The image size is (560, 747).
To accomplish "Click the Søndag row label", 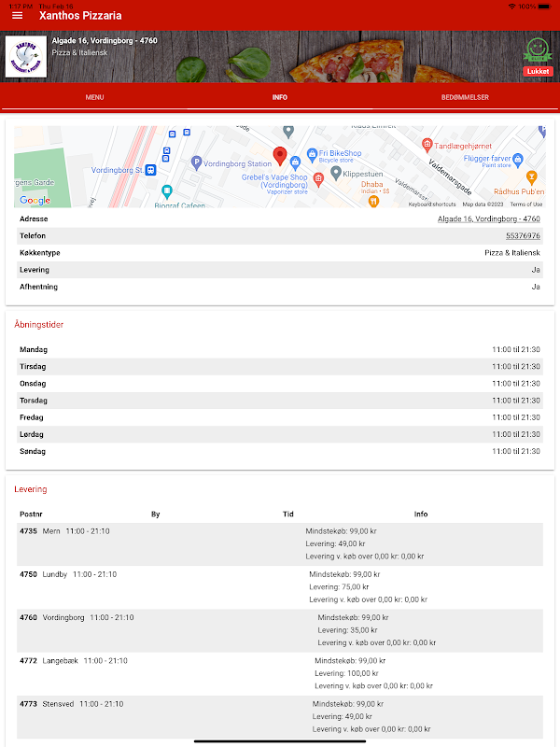I will 33,451.
